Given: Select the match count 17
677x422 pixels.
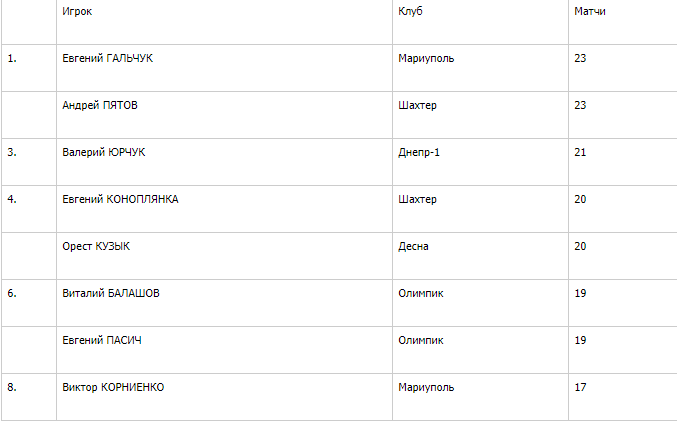Looking at the screenshot, I should coord(580,387).
